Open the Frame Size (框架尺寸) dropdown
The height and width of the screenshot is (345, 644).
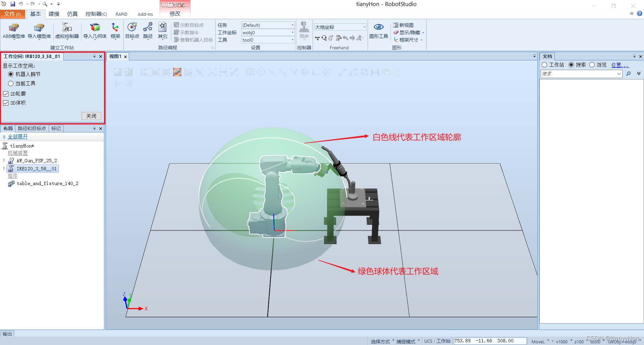tap(408, 40)
